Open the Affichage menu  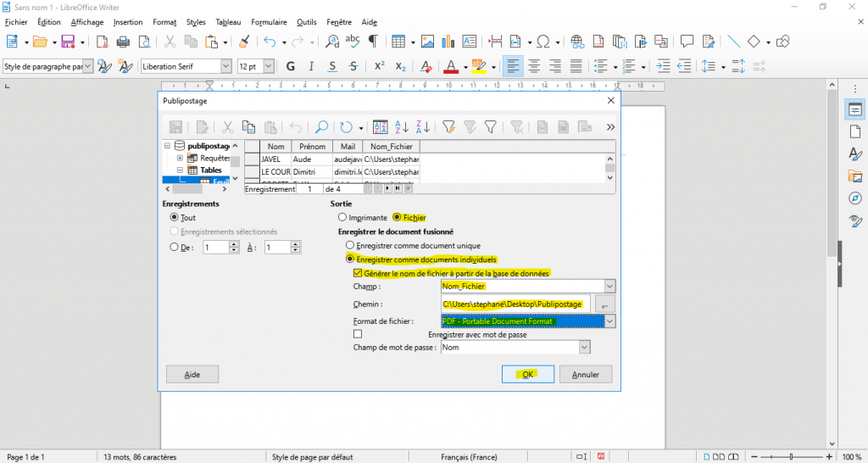pyautogui.click(x=87, y=22)
